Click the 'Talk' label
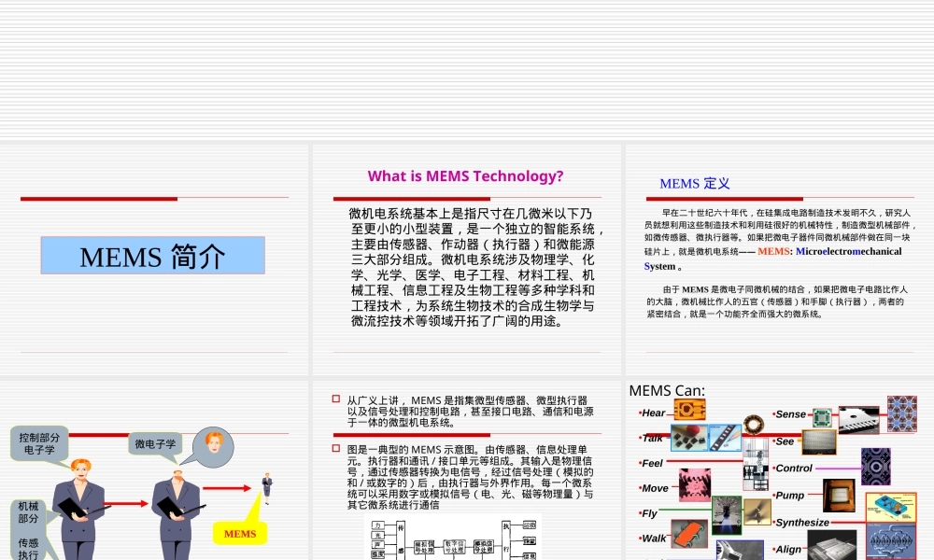The image size is (934, 560). pyautogui.click(x=652, y=438)
